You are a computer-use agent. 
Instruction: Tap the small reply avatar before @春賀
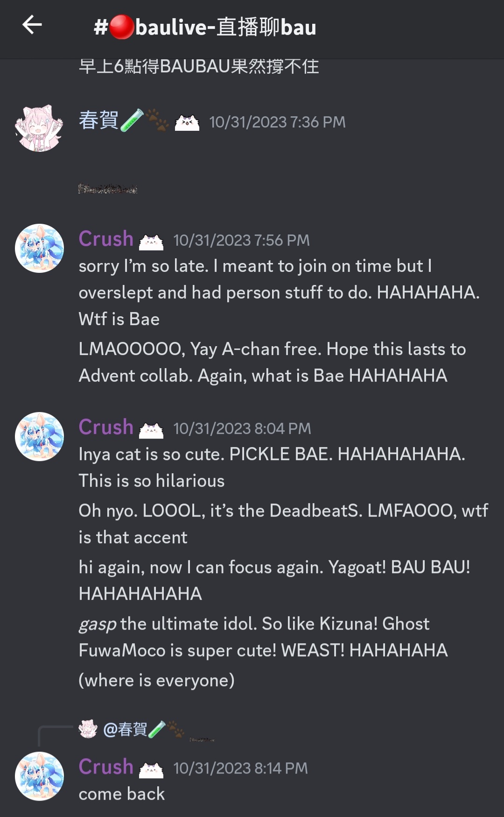[x=88, y=729]
